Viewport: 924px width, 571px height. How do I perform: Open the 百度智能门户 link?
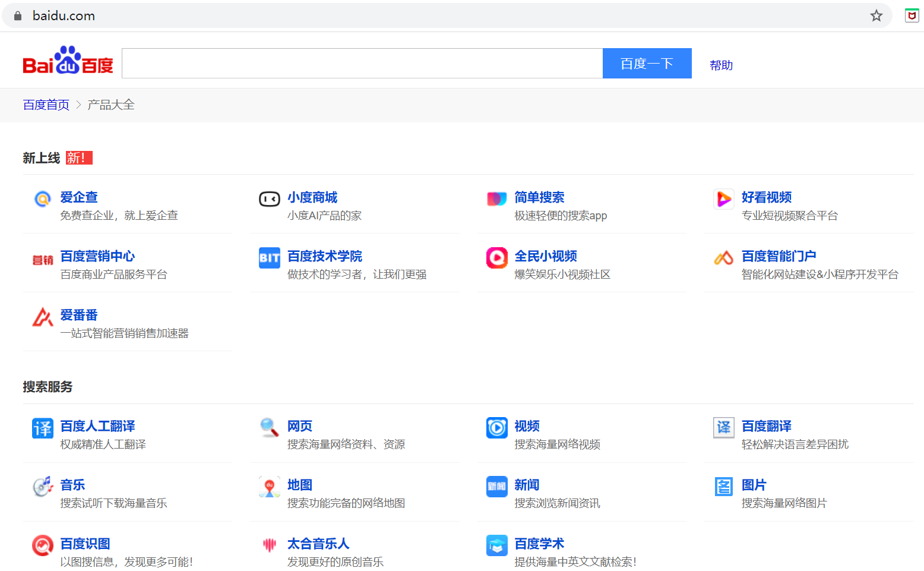(779, 256)
